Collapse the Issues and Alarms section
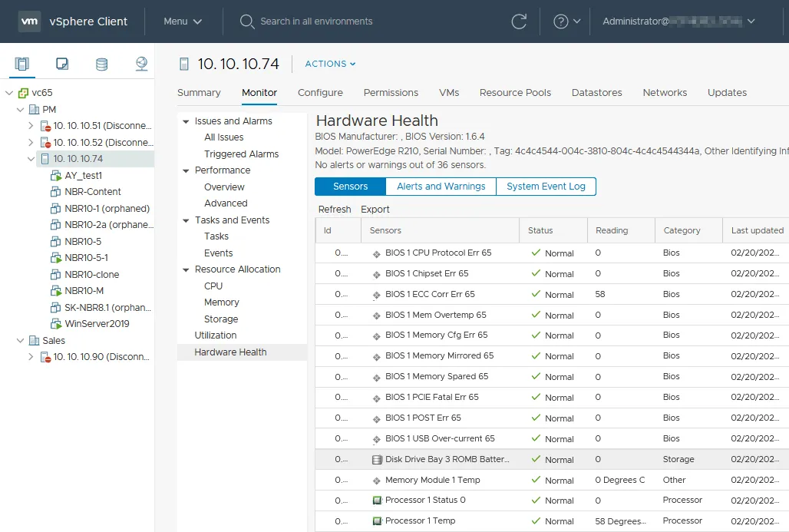The width and height of the screenshot is (789, 532). point(186,121)
